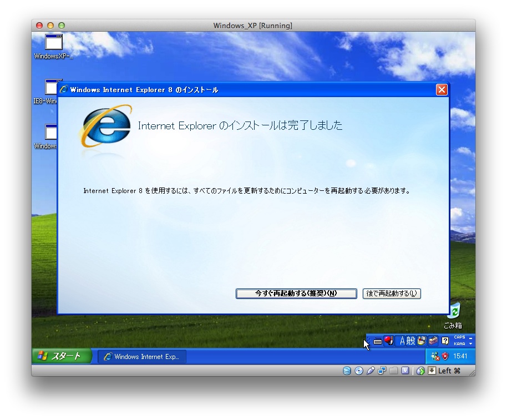Click the VirtualBox USB devices status icon
Image resolution: width=507 pixels, height=420 pixels.
tap(371, 371)
